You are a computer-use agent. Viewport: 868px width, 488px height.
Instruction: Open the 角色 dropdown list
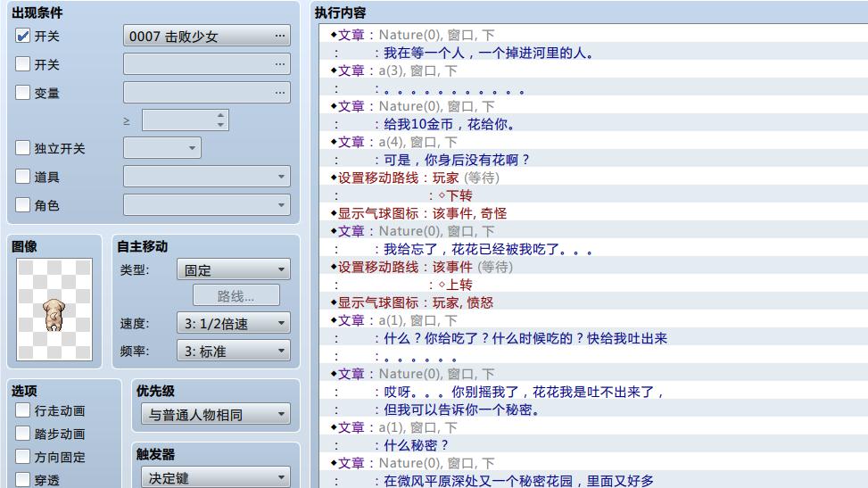[206, 205]
